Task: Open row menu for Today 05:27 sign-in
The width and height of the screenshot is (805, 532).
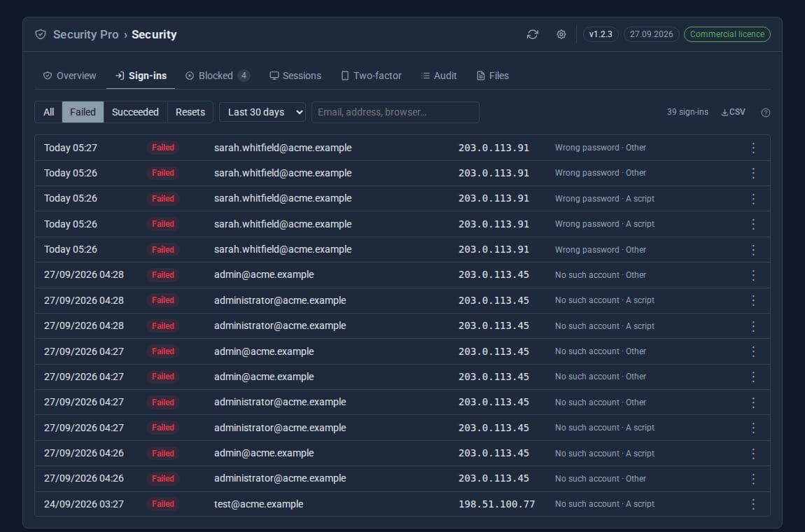Action: (753, 148)
